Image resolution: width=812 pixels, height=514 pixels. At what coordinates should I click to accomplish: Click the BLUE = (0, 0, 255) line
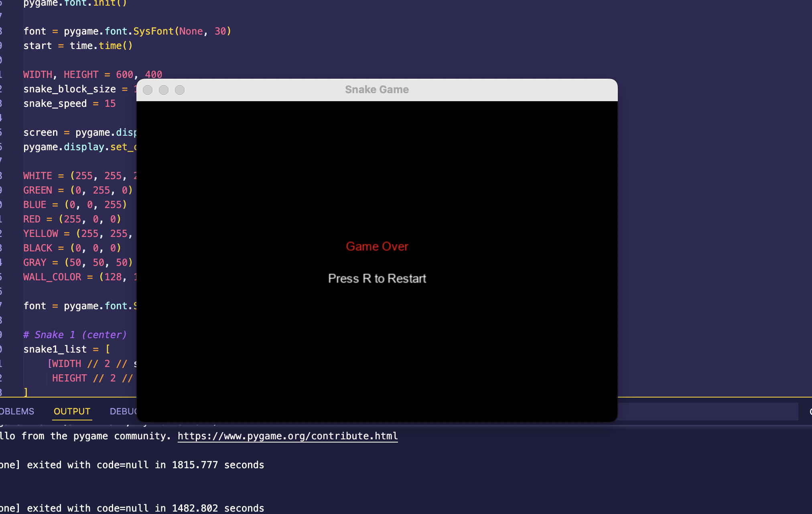click(75, 205)
